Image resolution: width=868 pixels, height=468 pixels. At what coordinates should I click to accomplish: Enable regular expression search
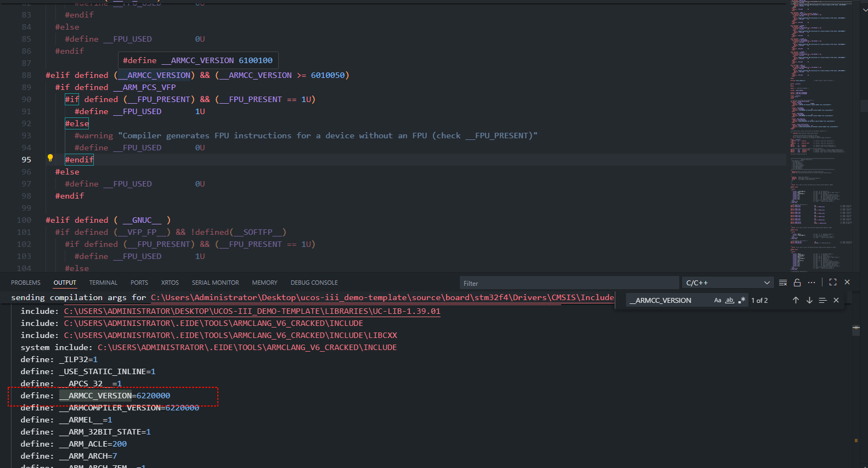coord(742,300)
